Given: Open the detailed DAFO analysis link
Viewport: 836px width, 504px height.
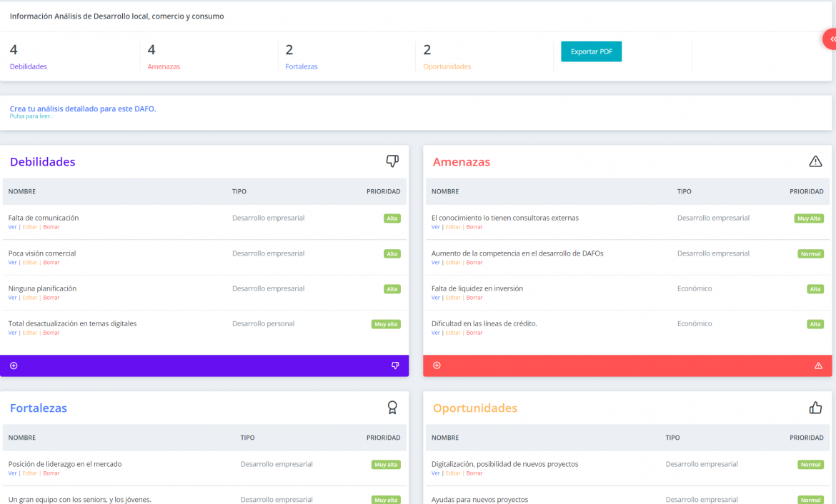Looking at the screenshot, I should pyautogui.click(x=83, y=109).
